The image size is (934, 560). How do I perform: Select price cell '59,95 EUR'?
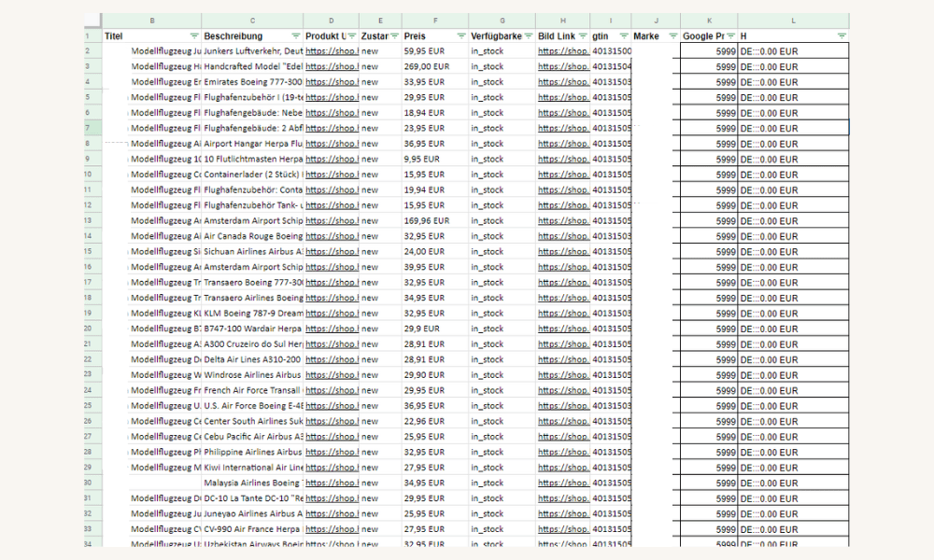[x=435, y=51]
